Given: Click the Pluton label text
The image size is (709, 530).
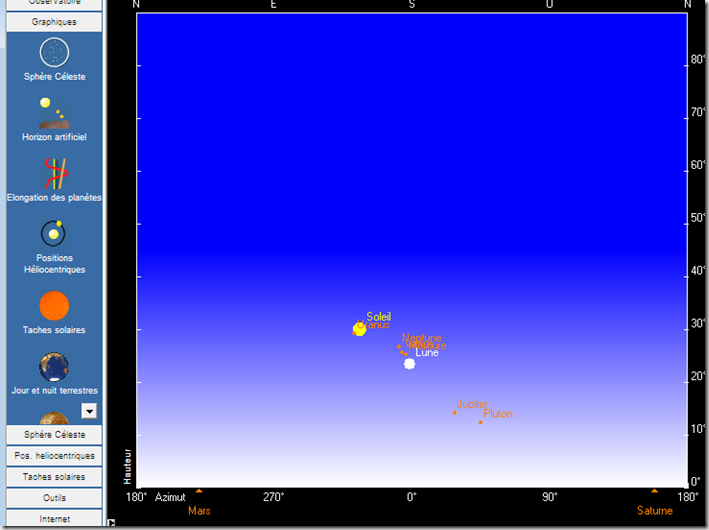Looking at the screenshot, I should pos(498,414).
